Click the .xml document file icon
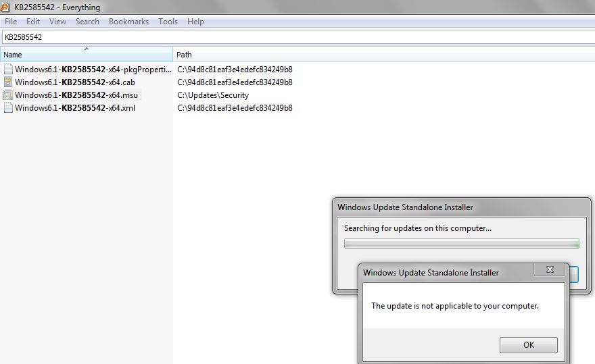595x364 pixels. tap(8, 108)
